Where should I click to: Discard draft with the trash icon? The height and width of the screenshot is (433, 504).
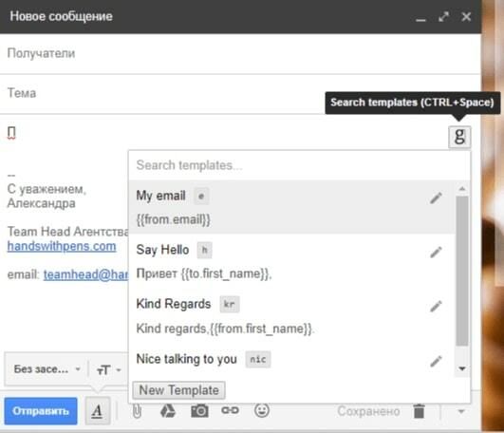(x=419, y=411)
